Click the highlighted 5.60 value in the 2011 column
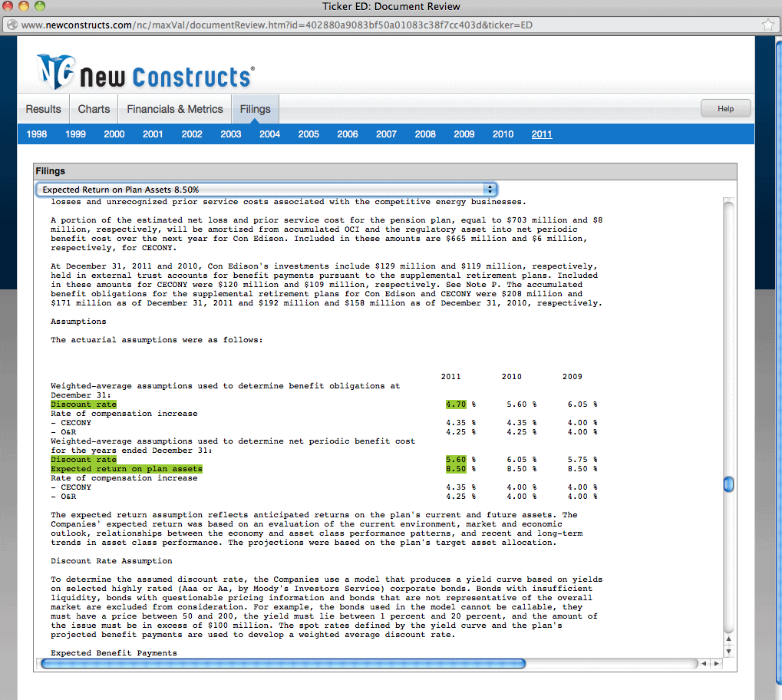The image size is (782, 700). click(x=456, y=460)
